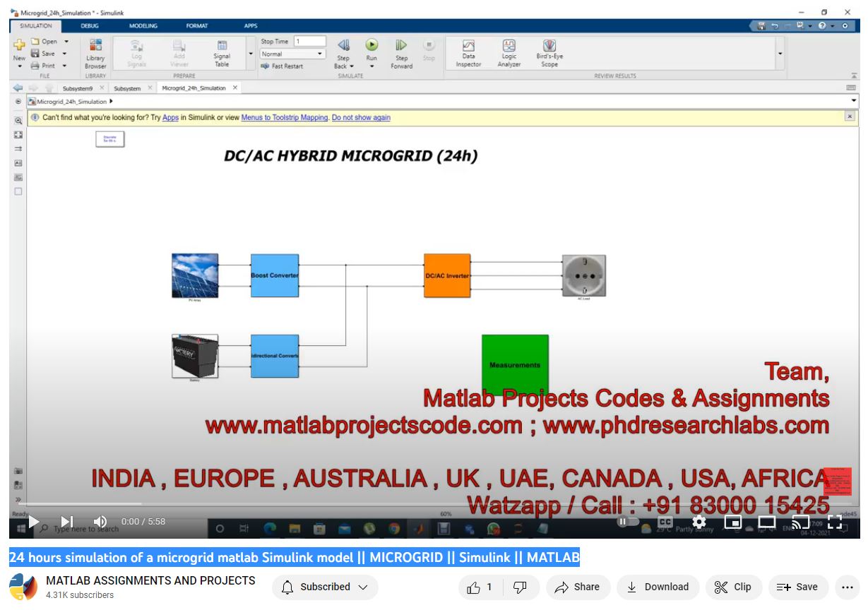
Task: Click the New model icon
Action: tap(19, 45)
